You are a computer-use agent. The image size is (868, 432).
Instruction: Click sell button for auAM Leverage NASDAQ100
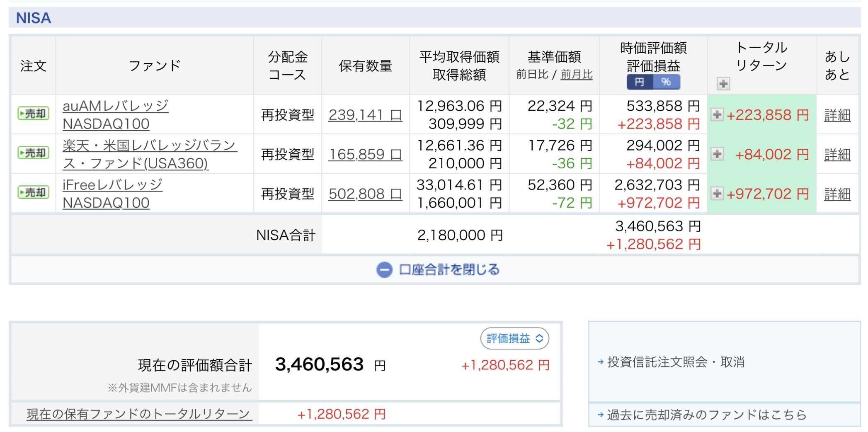tap(33, 114)
